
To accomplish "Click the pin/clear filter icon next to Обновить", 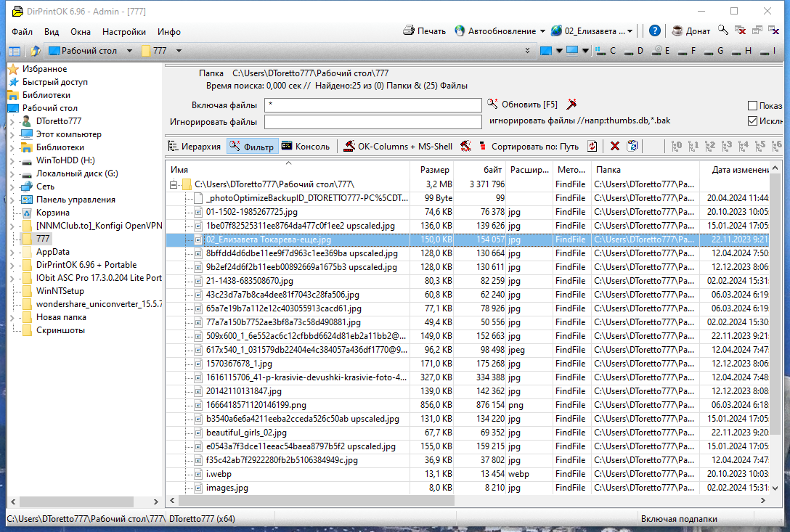I will [571, 105].
